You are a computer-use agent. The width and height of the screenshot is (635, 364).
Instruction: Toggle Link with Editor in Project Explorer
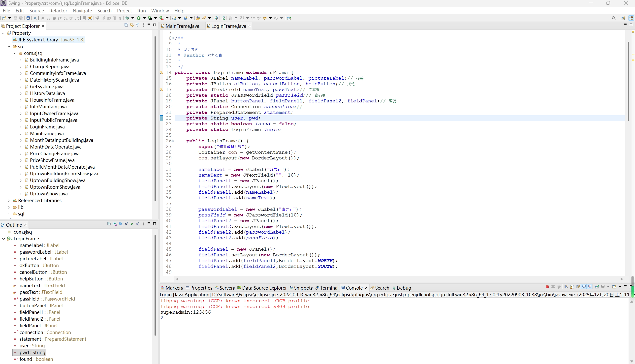(131, 25)
